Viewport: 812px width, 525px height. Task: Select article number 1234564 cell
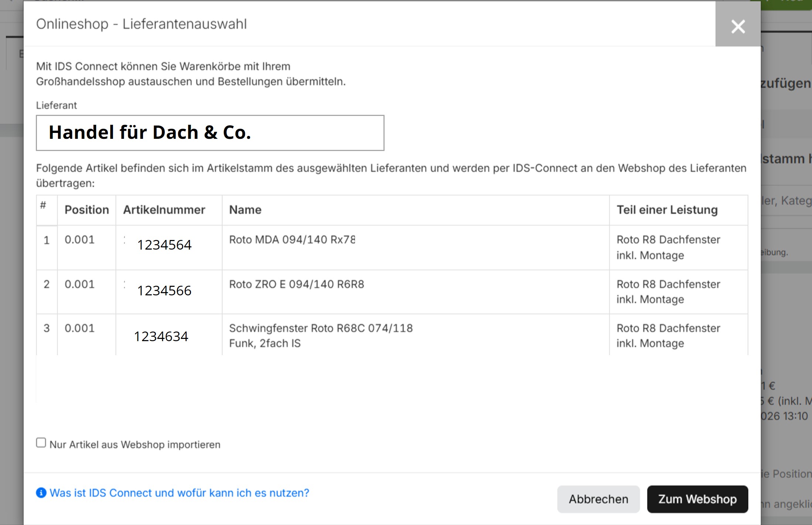pos(164,245)
